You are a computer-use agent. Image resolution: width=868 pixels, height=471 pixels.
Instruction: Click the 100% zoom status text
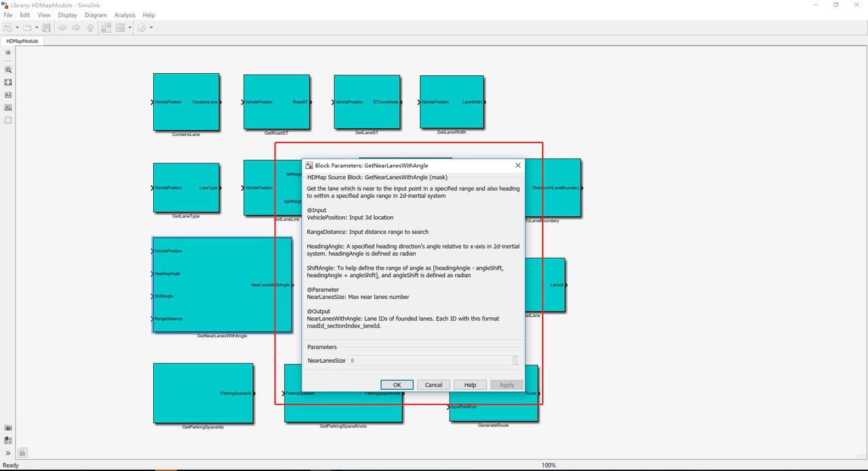tap(549, 465)
